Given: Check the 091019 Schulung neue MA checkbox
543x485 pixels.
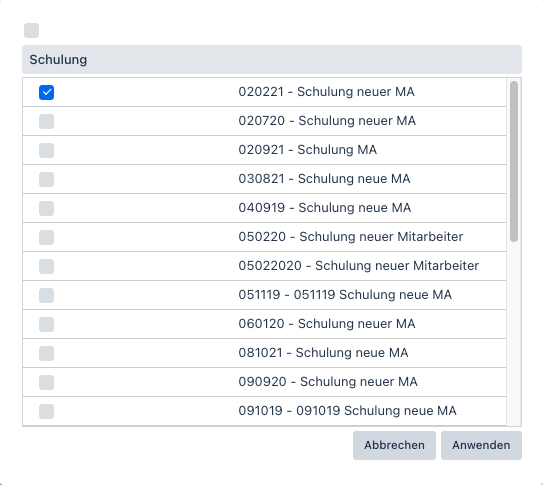Looking at the screenshot, I should pyautogui.click(x=46, y=411).
